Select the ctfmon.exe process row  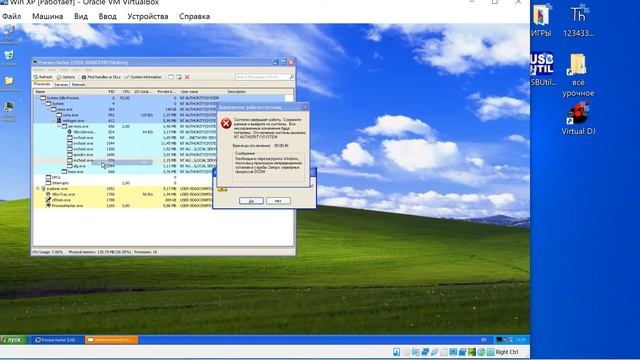coord(124,200)
